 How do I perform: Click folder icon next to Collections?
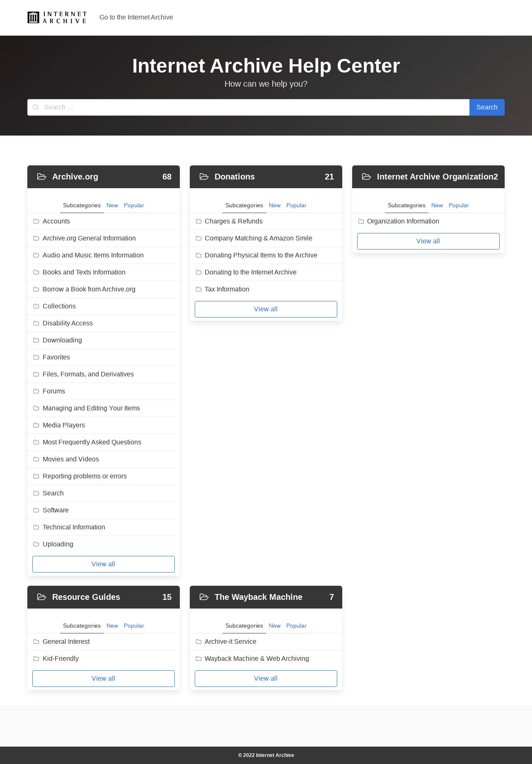tap(36, 306)
